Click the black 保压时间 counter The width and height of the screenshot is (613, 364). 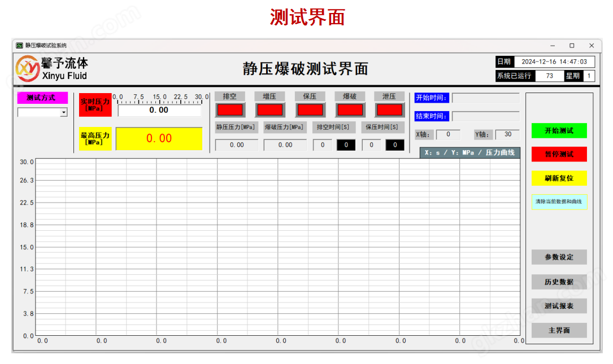pyautogui.click(x=395, y=145)
